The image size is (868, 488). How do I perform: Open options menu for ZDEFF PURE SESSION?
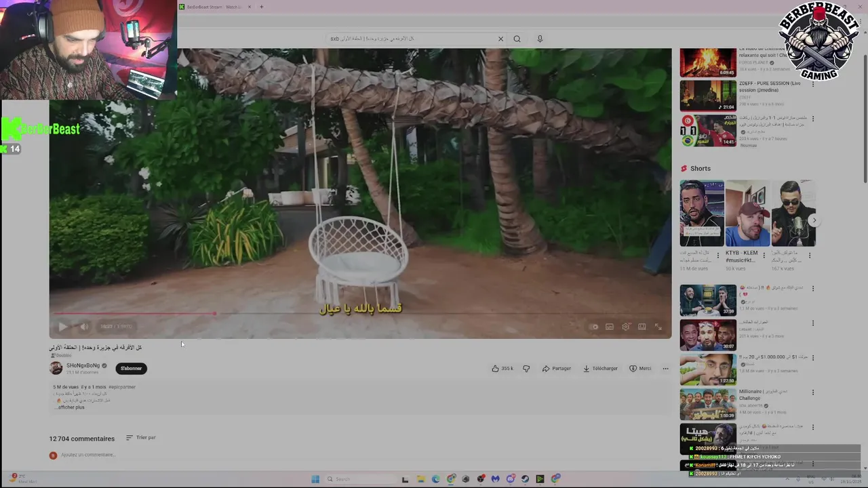[813, 84]
